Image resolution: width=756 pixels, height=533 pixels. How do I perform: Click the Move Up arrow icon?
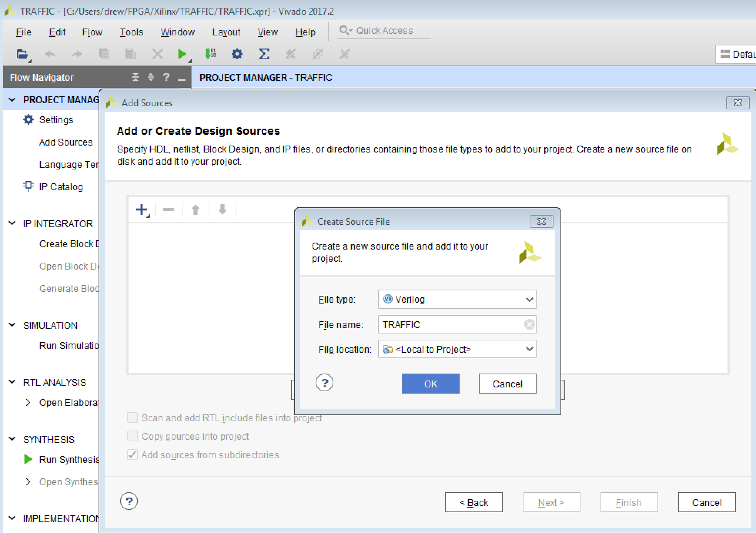pyautogui.click(x=196, y=210)
